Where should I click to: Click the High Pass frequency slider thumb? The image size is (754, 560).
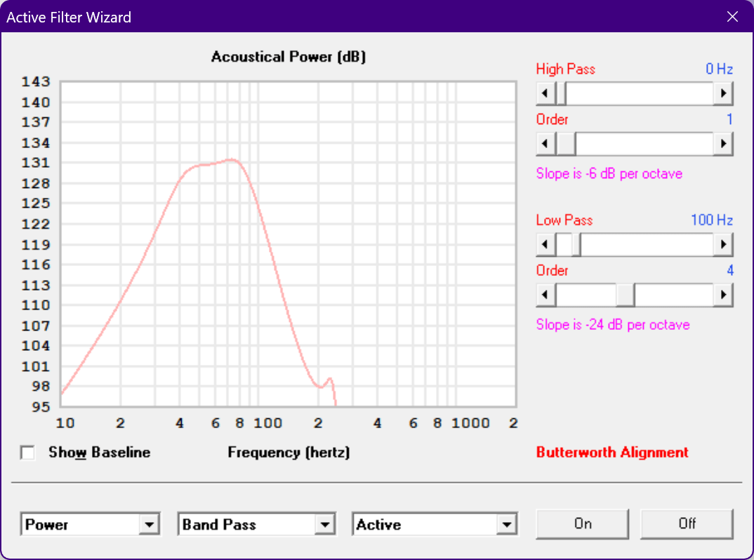click(561, 93)
